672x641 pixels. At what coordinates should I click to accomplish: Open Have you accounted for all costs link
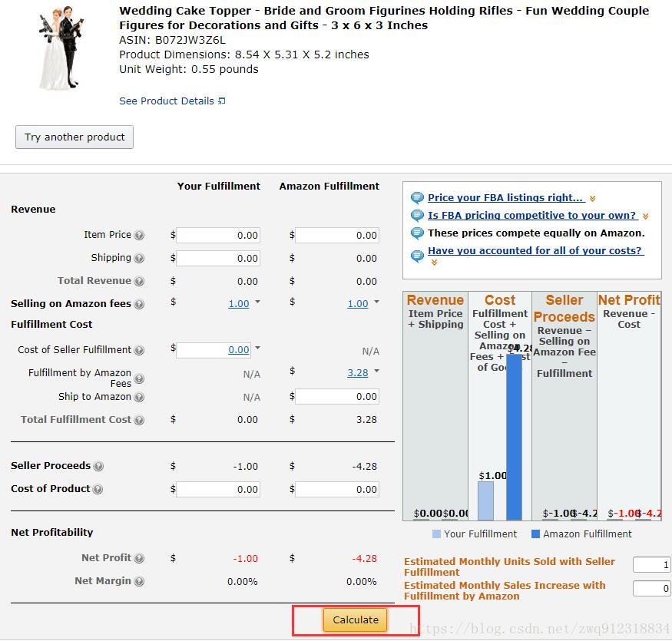click(x=536, y=250)
